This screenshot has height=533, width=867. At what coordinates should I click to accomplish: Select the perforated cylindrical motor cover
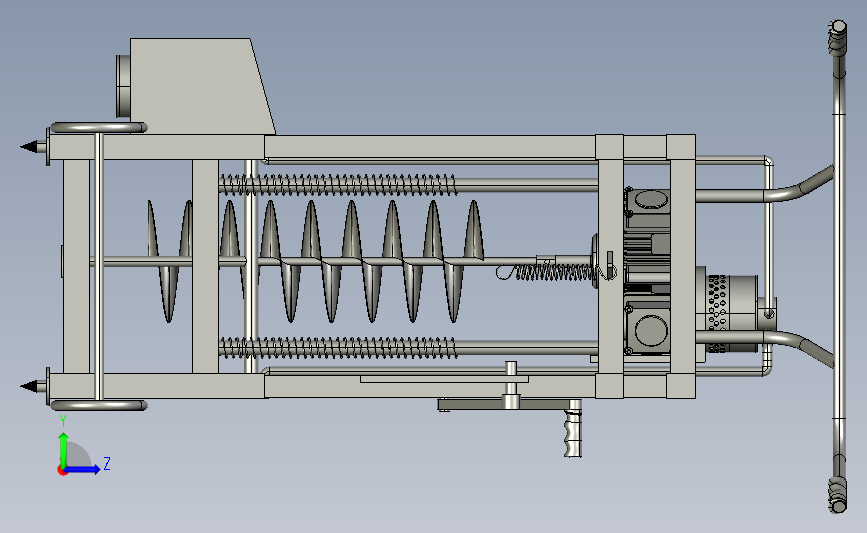[732, 313]
